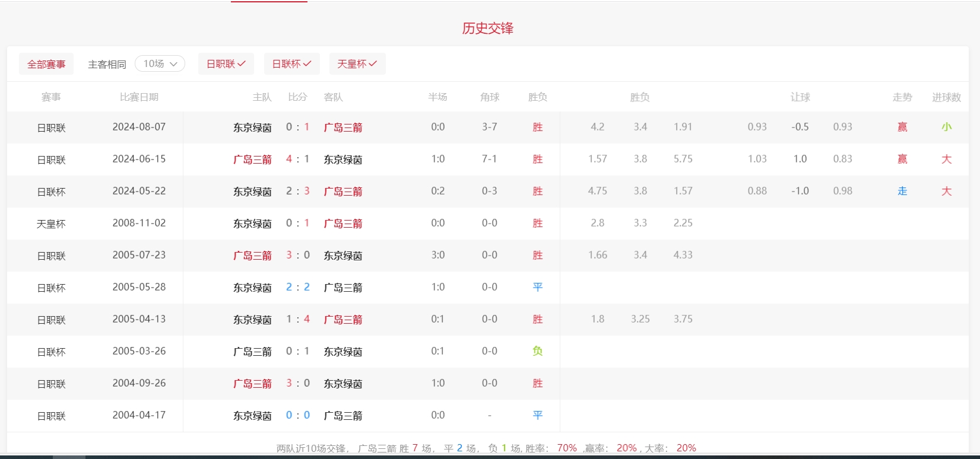The width and height of the screenshot is (980, 459).
Task: Click the blue 平 result on 2005-05-28
Action: point(537,287)
